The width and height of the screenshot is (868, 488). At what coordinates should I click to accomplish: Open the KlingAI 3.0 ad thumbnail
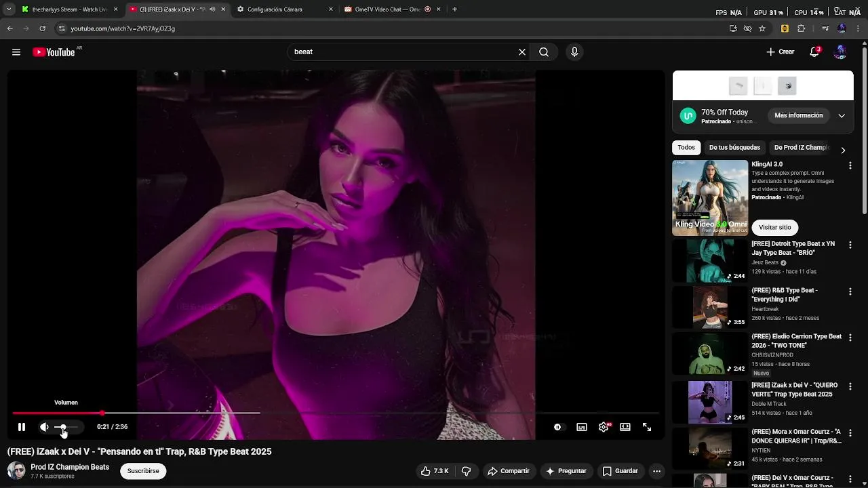click(710, 198)
